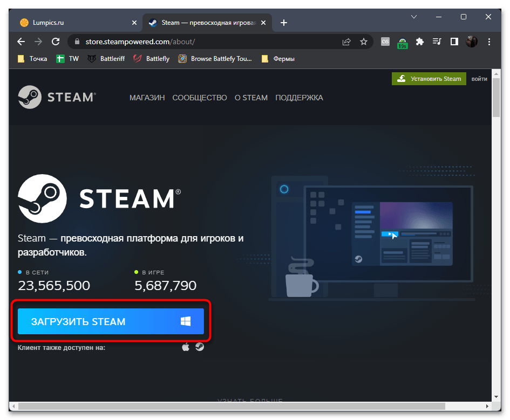Click the horizontal scrollbar thumb
510x420 pixels.
(232, 406)
